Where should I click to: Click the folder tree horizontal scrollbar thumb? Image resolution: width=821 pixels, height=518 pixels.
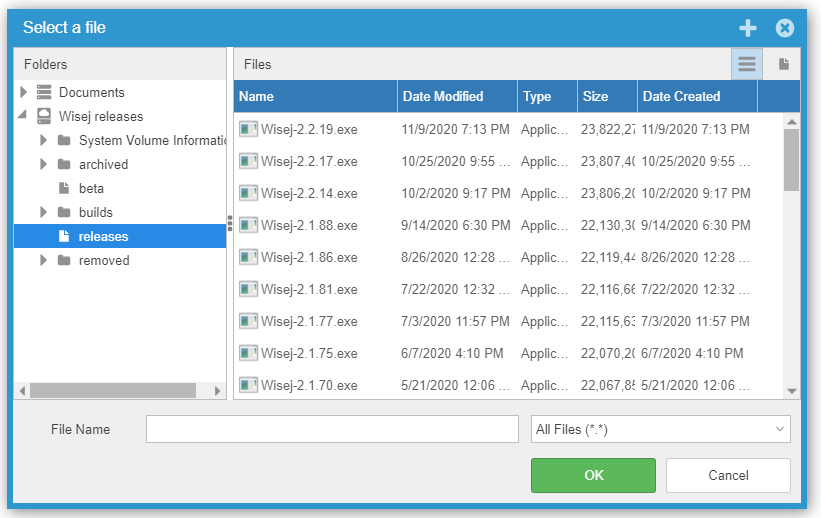click(113, 391)
